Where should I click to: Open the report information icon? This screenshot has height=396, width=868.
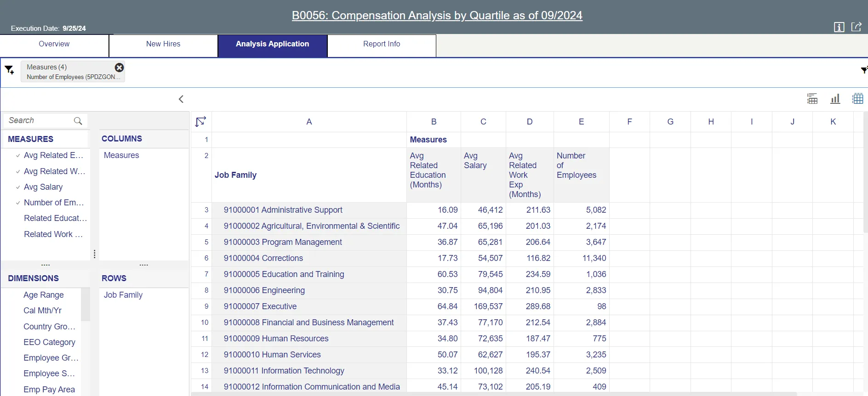[x=839, y=27]
